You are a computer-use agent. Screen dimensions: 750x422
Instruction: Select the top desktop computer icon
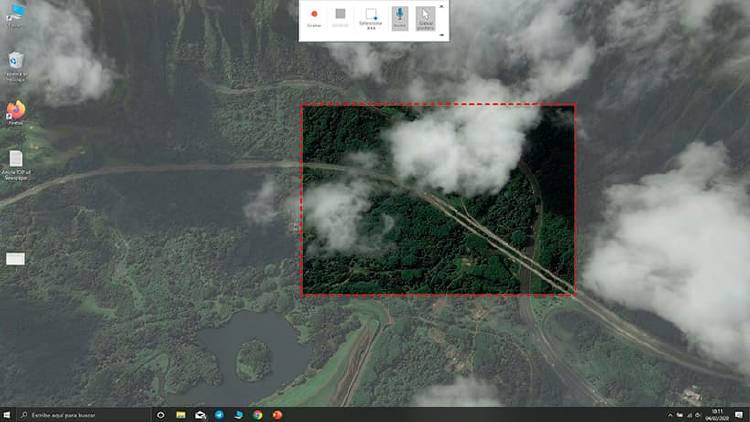(x=16, y=14)
